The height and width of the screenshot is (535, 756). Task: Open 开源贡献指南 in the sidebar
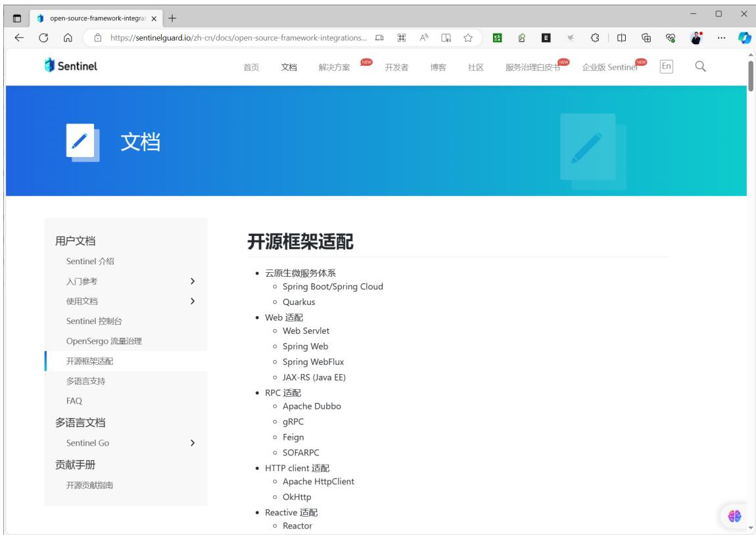pos(89,485)
